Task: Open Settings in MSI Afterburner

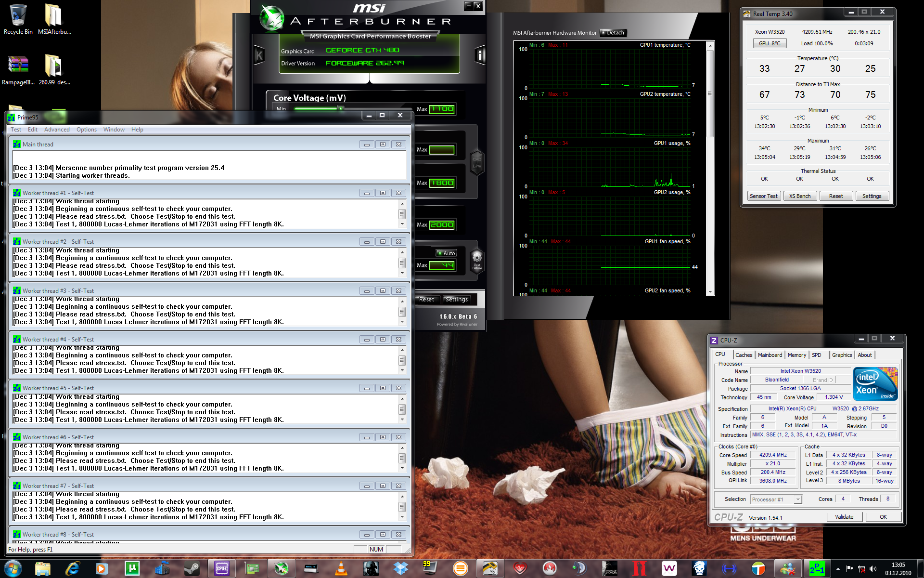Action: 457,300
